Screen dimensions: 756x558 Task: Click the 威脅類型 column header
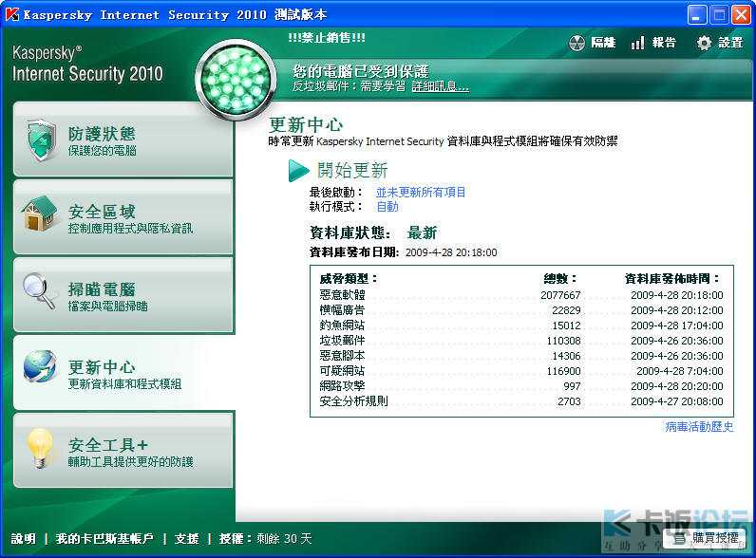tap(349, 278)
